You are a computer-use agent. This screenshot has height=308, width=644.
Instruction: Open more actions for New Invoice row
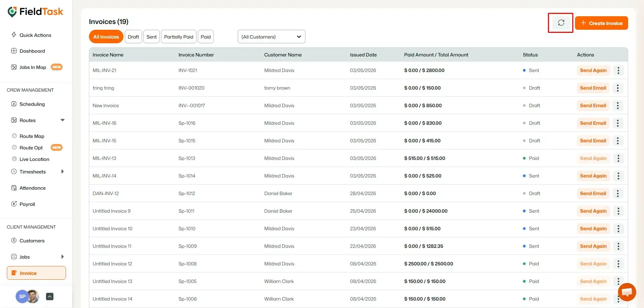618,105
